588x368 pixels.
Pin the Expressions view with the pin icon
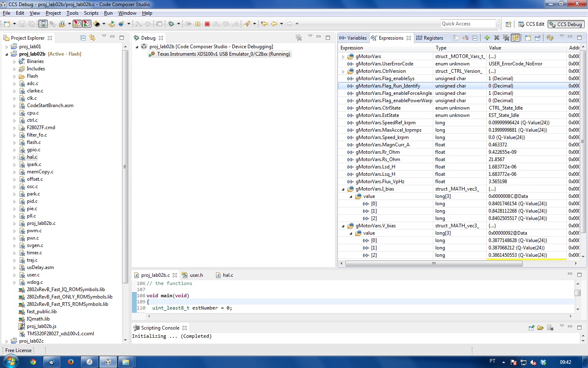[538, 38]
